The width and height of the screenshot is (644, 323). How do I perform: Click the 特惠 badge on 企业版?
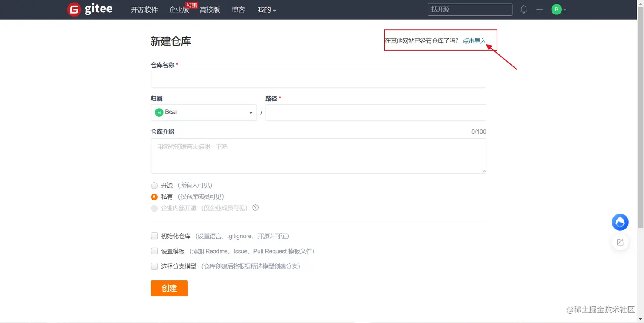192,5
